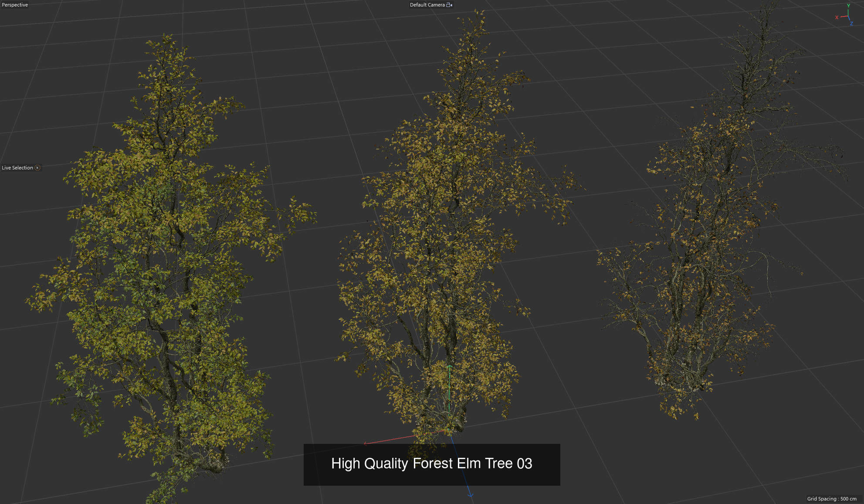Viewport: 864px width, 504px height.
Task: Click the "Default Camera" label text
Action: (427, 5)
